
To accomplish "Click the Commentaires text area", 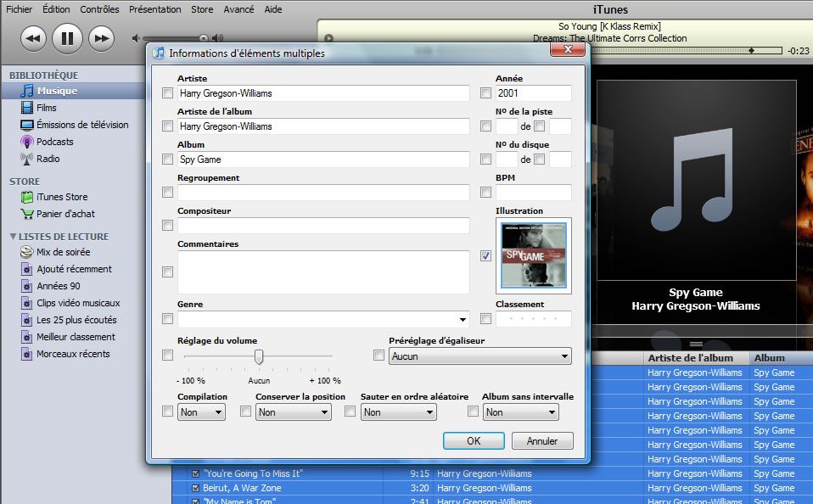I will click(323, 272).
